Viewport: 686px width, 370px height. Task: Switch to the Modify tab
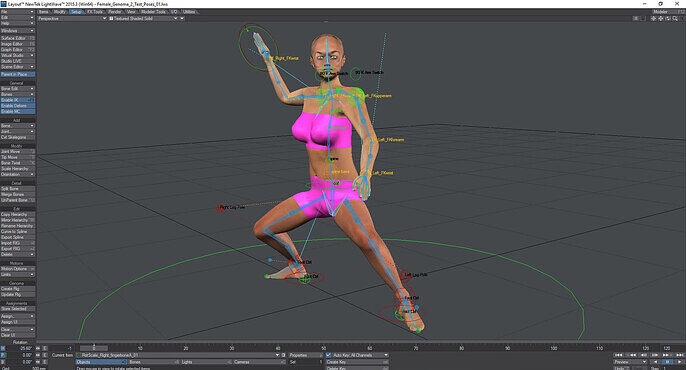60,12
